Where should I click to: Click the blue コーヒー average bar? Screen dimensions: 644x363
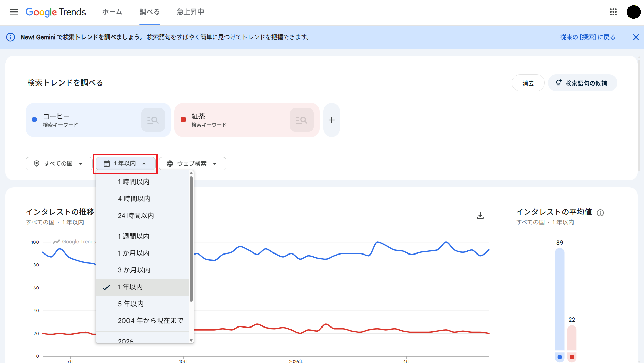(560, 300)
